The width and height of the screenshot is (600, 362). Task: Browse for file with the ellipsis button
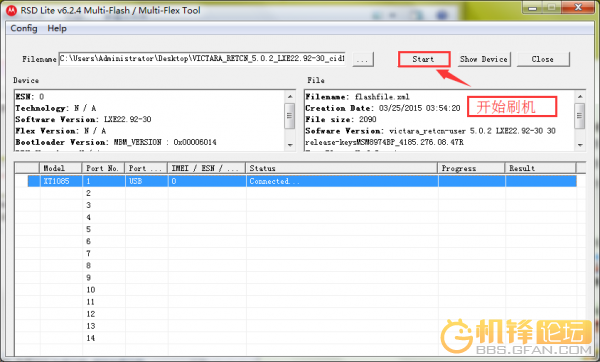point(362,59)
